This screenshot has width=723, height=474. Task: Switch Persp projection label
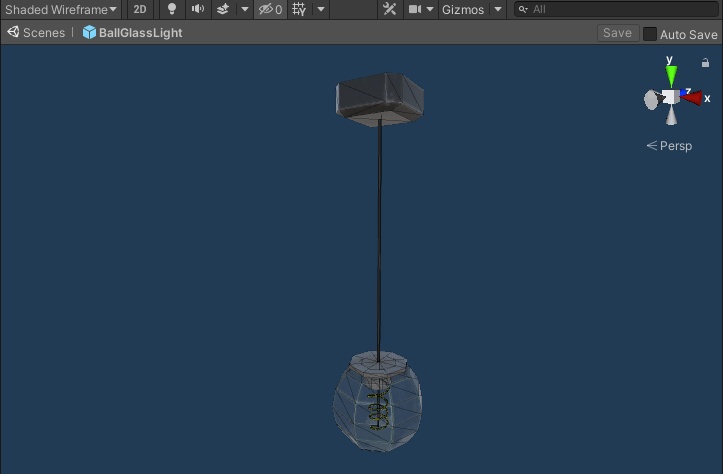tap(670, 146)
